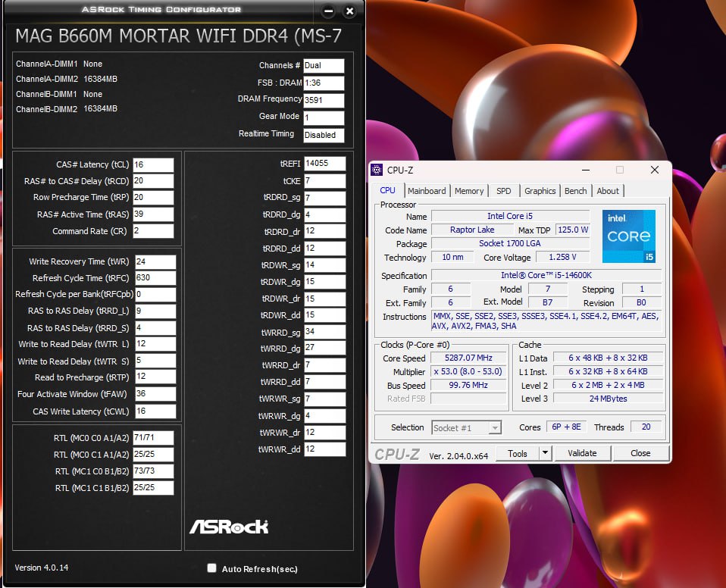
Task: Click the tRRD_S value field
Action: click(x=155, y=328)
